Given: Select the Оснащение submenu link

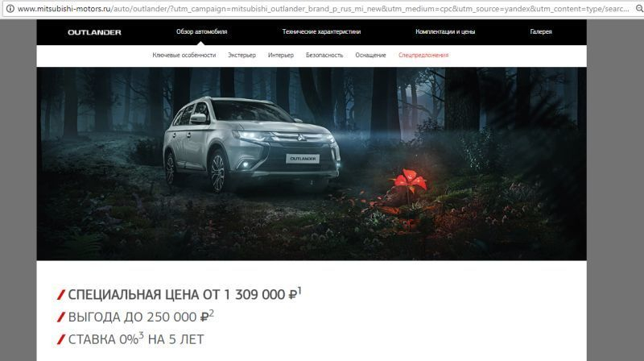Looking at the screenshot, I should [370, 55].
